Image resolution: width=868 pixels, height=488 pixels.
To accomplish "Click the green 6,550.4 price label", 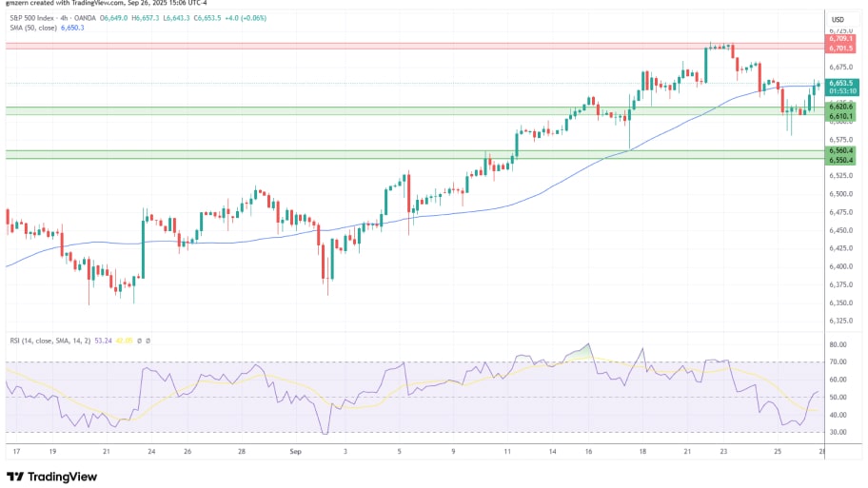I will pos(839,159).
